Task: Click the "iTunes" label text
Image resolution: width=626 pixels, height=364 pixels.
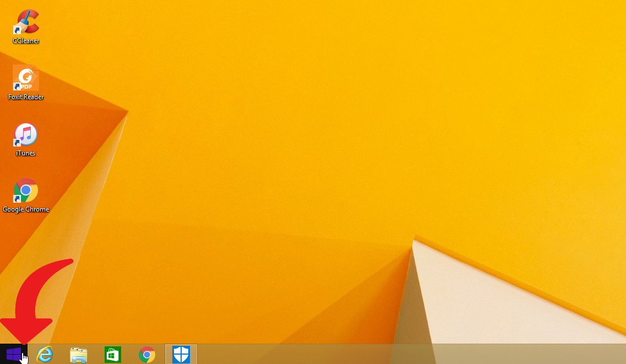Action: [x=25, y=153]
